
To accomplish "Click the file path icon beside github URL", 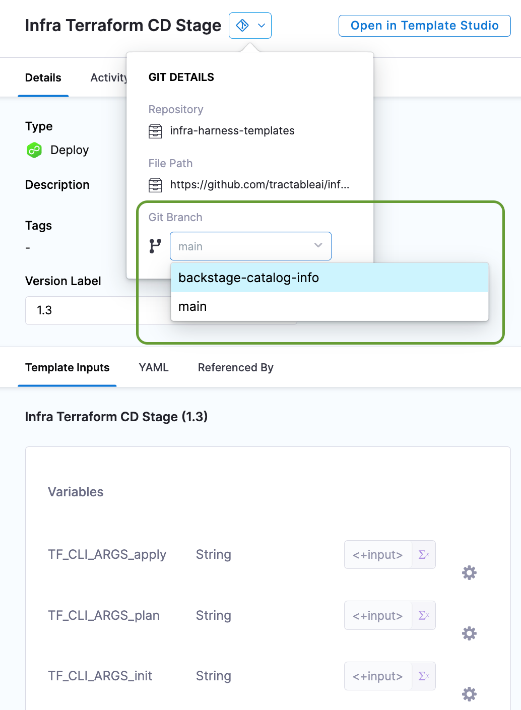I will coord(155,185).
